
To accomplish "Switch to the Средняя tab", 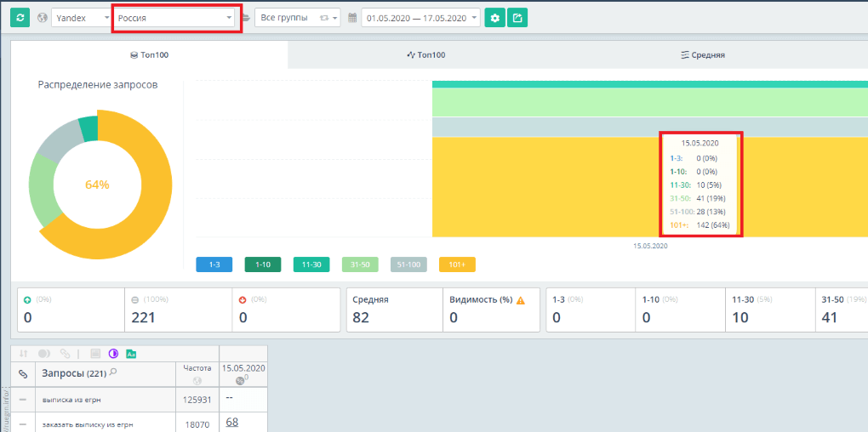I will (x=703, y=54).
